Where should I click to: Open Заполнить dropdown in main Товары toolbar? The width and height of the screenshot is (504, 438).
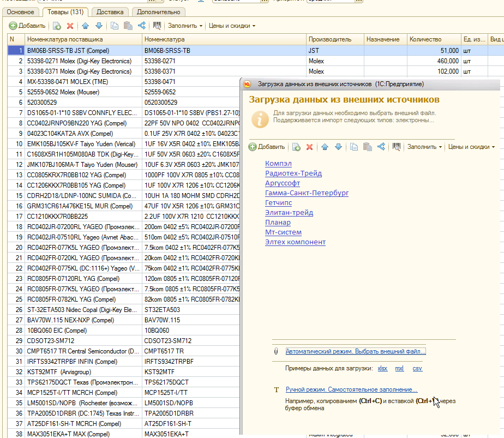click(185, 26)
